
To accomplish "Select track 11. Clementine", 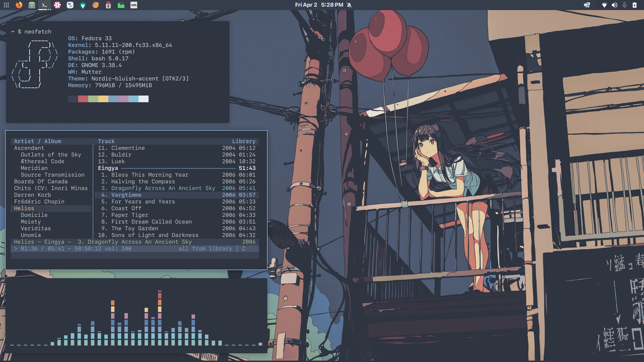I will point(177,148).
